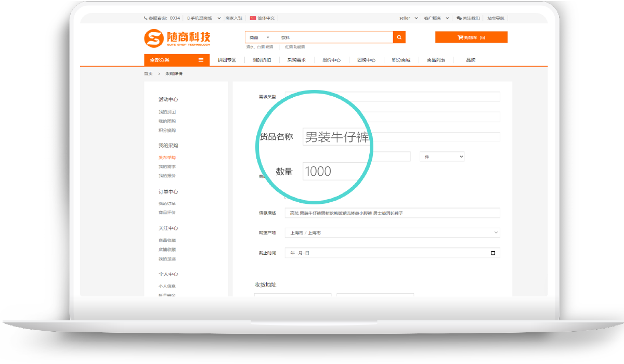This screenshot has height=364, width=624.
Task: Click the 随商科技 logo
Action: [177, 38]
